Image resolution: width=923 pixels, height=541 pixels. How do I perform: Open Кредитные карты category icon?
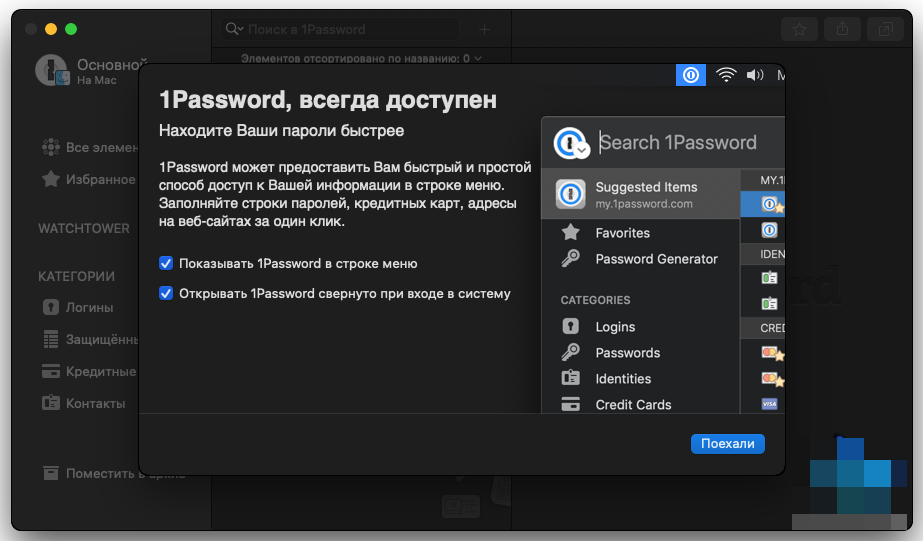tap(51, 371)
